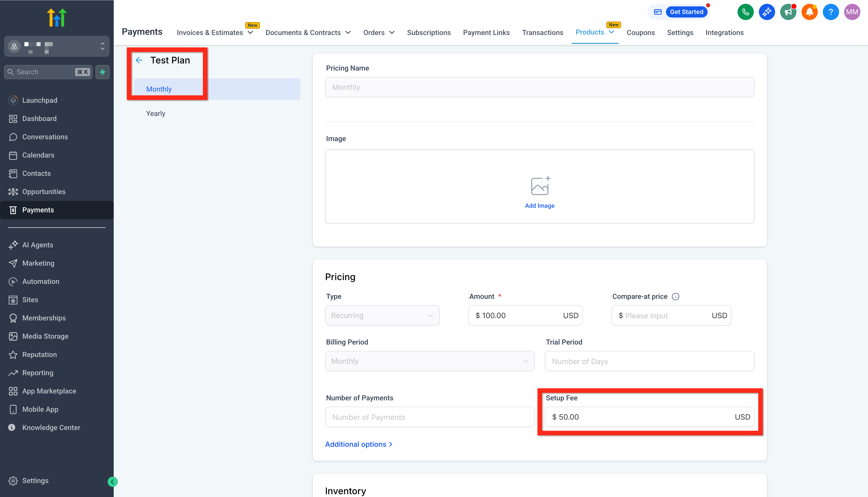Click the Compare-at price info icon
868x497 pixels.
pyautogui.click(x=675, y=297)
